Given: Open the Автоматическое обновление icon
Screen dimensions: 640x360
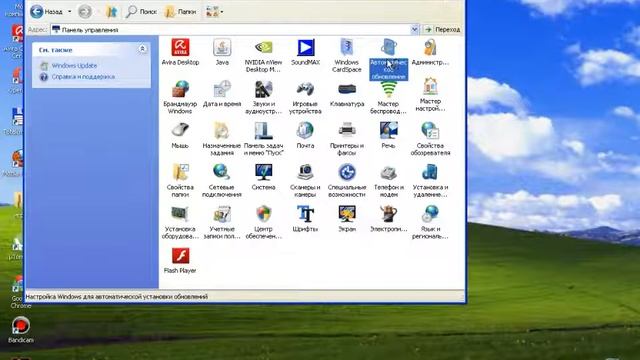Looking at the screenshot, I should click(x=389, y=59).
